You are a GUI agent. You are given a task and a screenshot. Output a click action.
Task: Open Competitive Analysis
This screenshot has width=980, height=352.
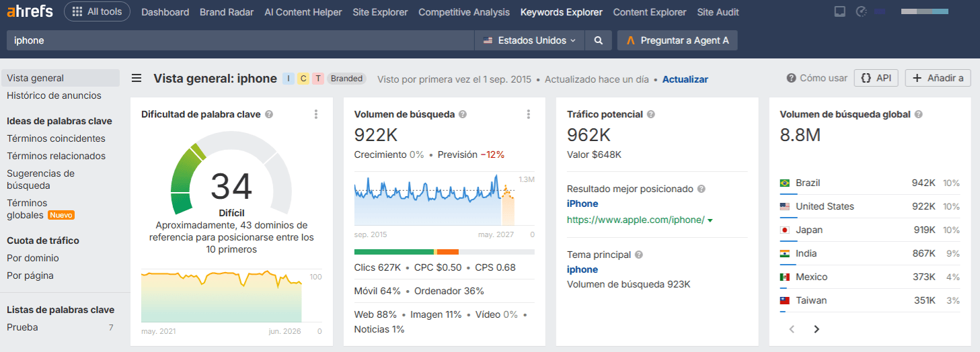(x=464, y=12)
